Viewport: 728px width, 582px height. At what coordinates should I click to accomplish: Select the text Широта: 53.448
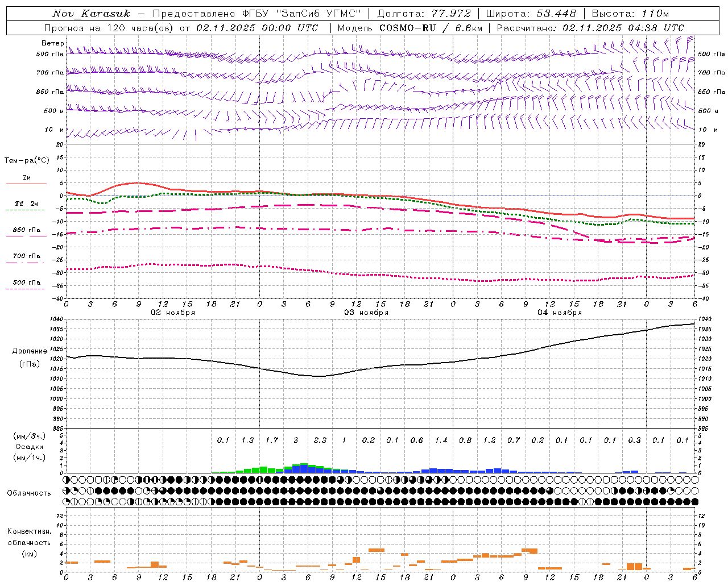pyautogui.click(x=531, y=14)
